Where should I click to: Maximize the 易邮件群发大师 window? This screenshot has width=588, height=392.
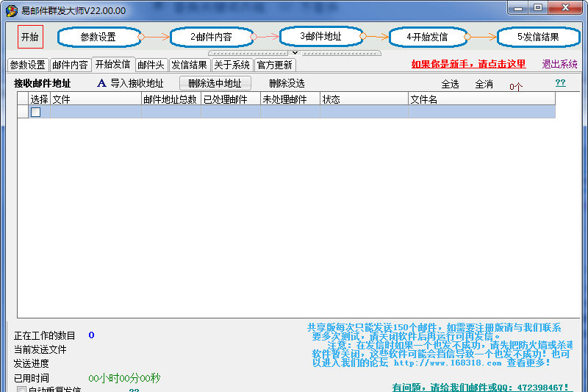[538, 8]
